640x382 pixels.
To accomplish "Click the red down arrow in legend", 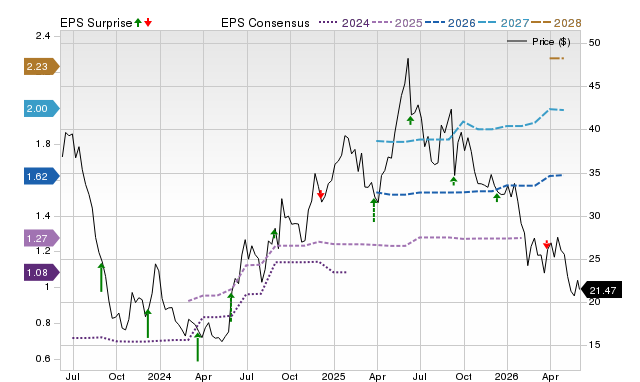I will [x=148, y=22].
